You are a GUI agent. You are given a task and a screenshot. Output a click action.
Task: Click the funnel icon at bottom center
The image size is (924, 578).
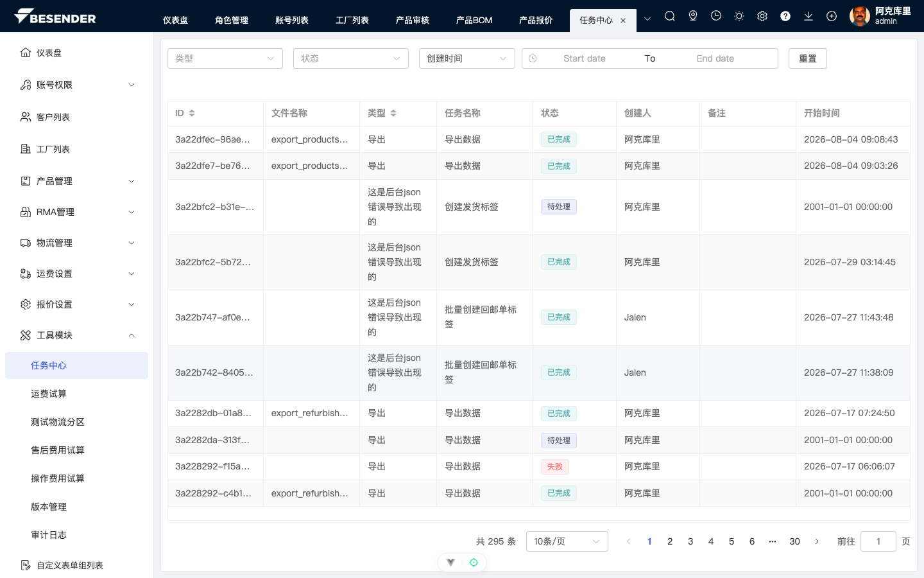tap(451, 563)
